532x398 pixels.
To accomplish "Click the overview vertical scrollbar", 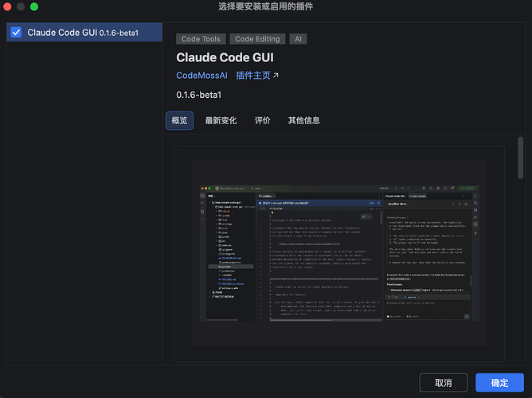I will (521, 158).
